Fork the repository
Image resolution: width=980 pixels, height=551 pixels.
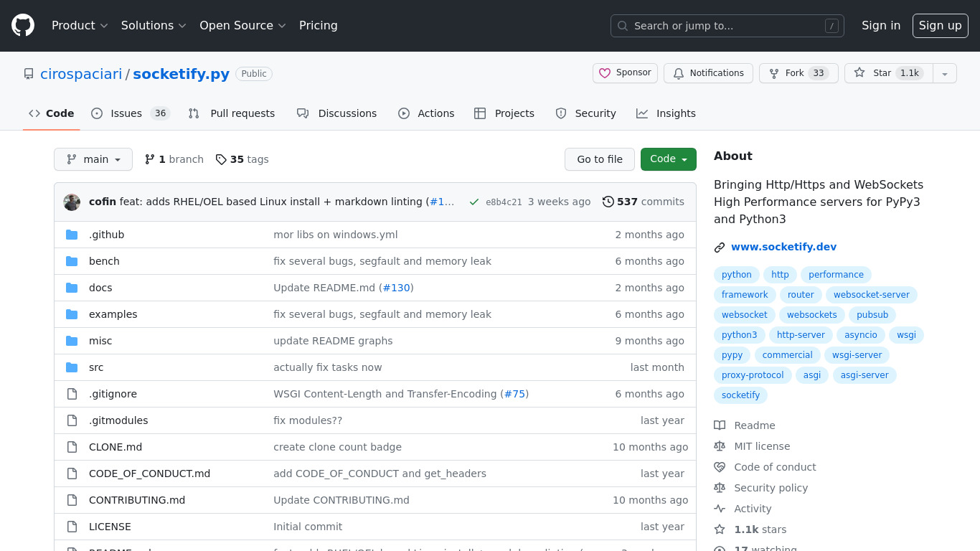click(798, 73)
